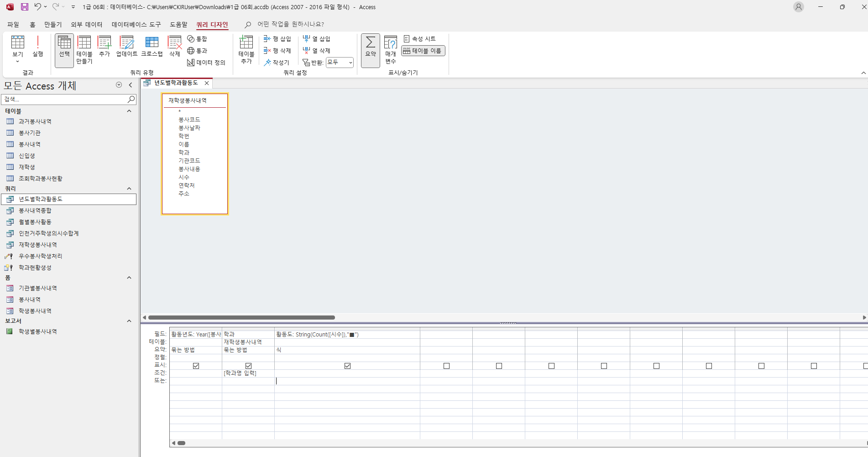Choose the Update (업데이트) query type icon
This screenshot has width=868, height=457.
point(127,47)
